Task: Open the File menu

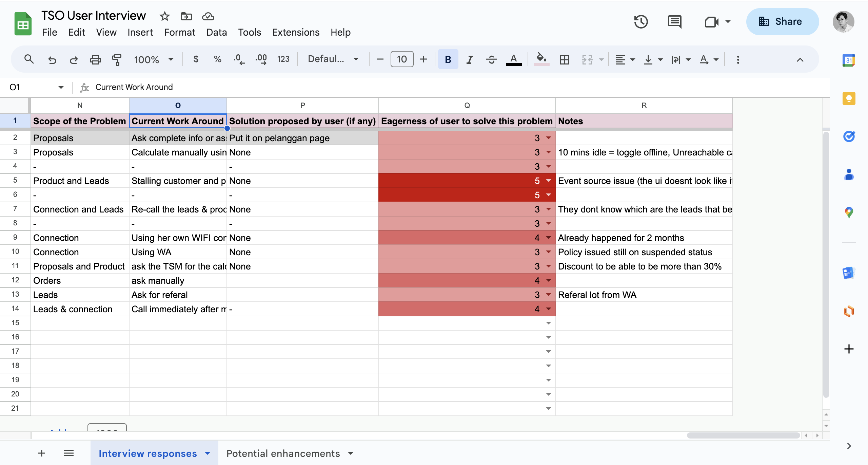Action: 50,32
